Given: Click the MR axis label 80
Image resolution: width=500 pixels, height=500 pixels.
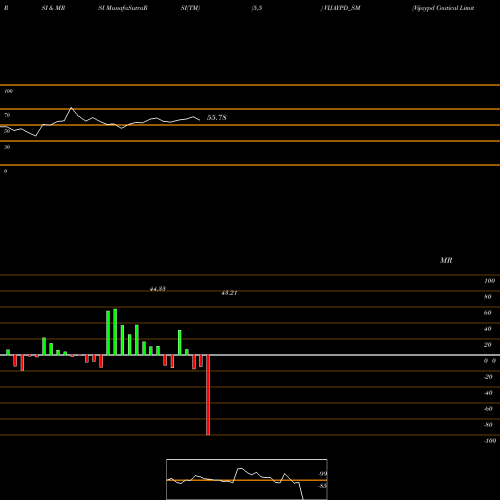Looking at the screenshot, I should (488, 297).
